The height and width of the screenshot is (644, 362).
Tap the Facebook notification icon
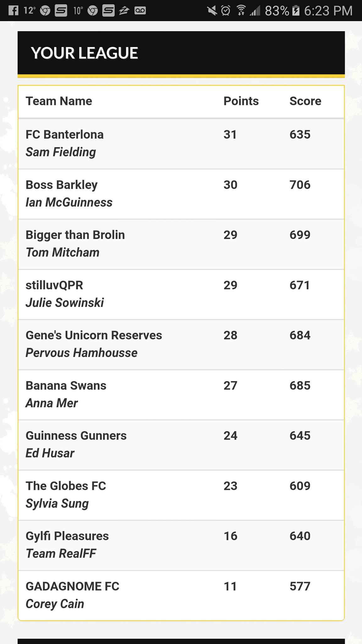[13, 11]
